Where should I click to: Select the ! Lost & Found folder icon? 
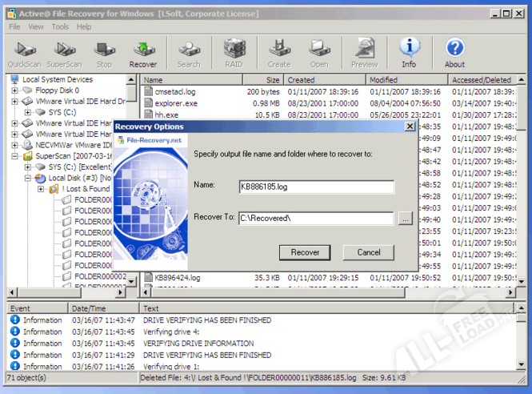[54, 189]
